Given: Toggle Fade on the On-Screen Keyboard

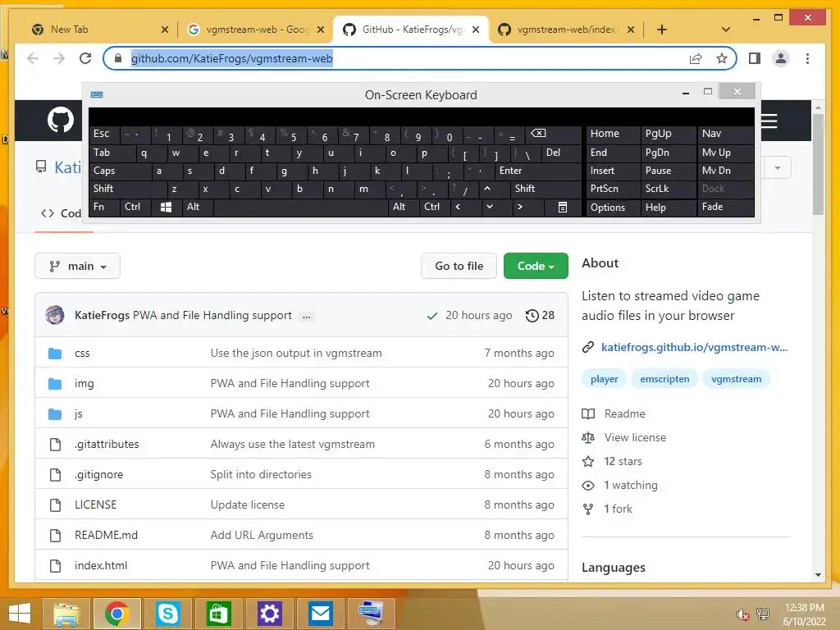Looking at the screenshot, I should click(x=725, y=207).
